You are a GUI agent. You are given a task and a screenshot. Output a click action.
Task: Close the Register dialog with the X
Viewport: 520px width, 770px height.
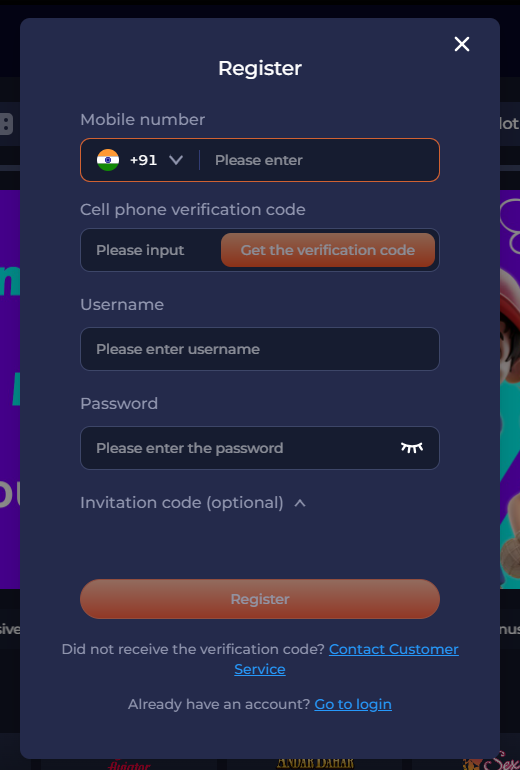[462, 44]
